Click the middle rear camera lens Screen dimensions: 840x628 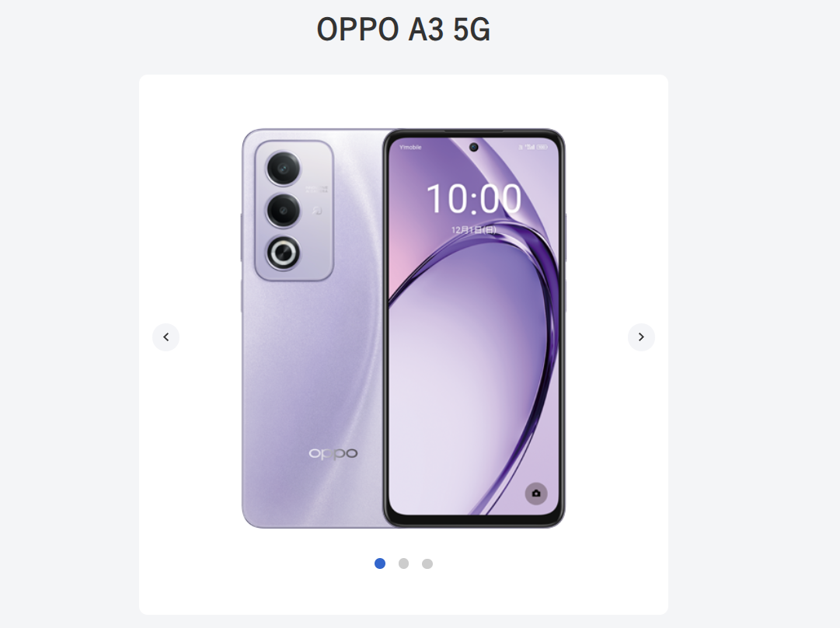pos(284,210)
